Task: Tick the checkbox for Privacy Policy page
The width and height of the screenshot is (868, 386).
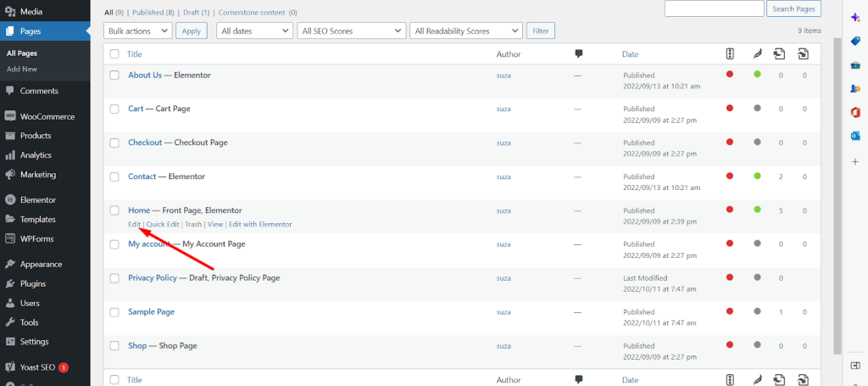Action: coord(114,278)
